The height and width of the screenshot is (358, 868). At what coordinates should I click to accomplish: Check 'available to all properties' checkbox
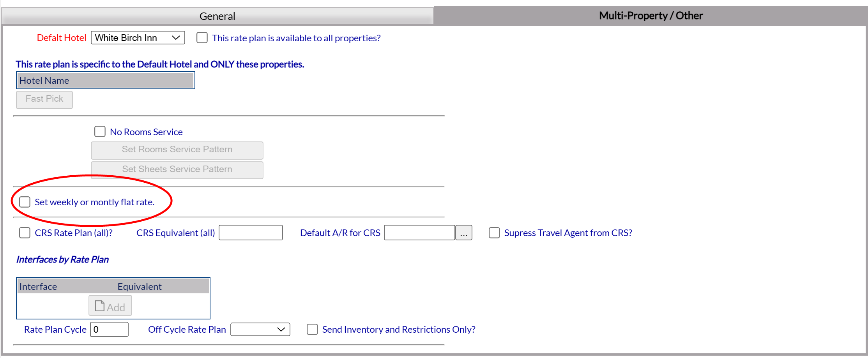(202, 38)
